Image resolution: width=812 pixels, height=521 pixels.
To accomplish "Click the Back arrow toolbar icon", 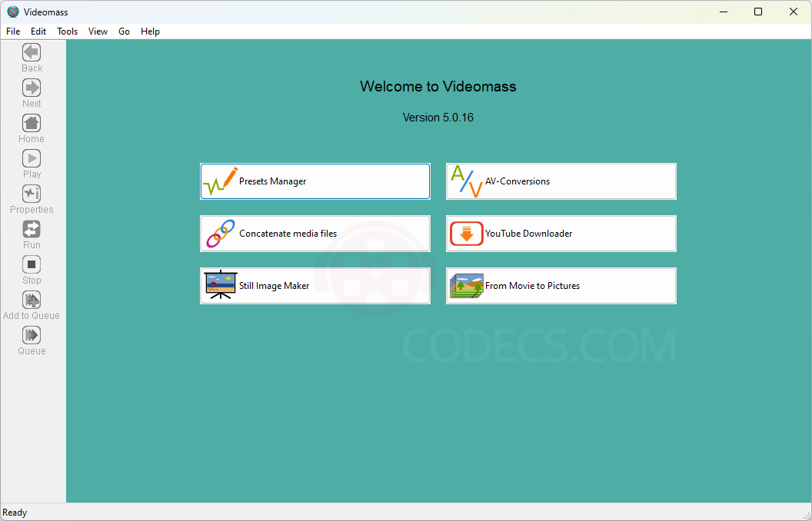I will [32, 52].
